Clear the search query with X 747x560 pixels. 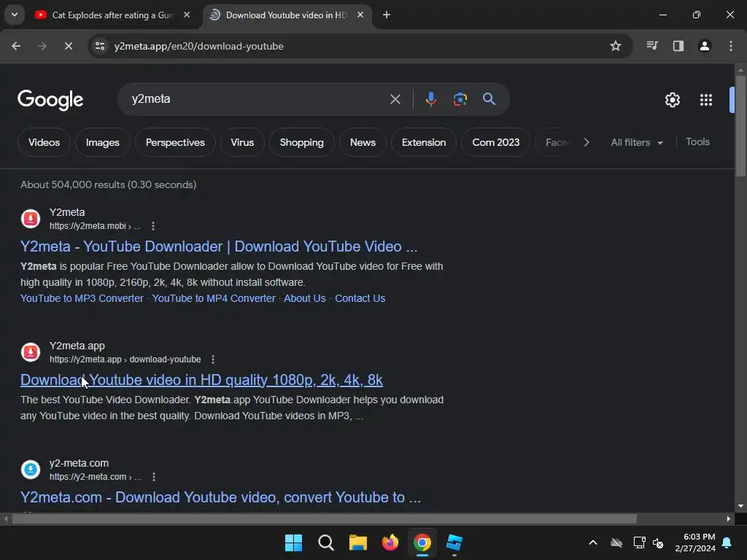(x=395, y=99)
